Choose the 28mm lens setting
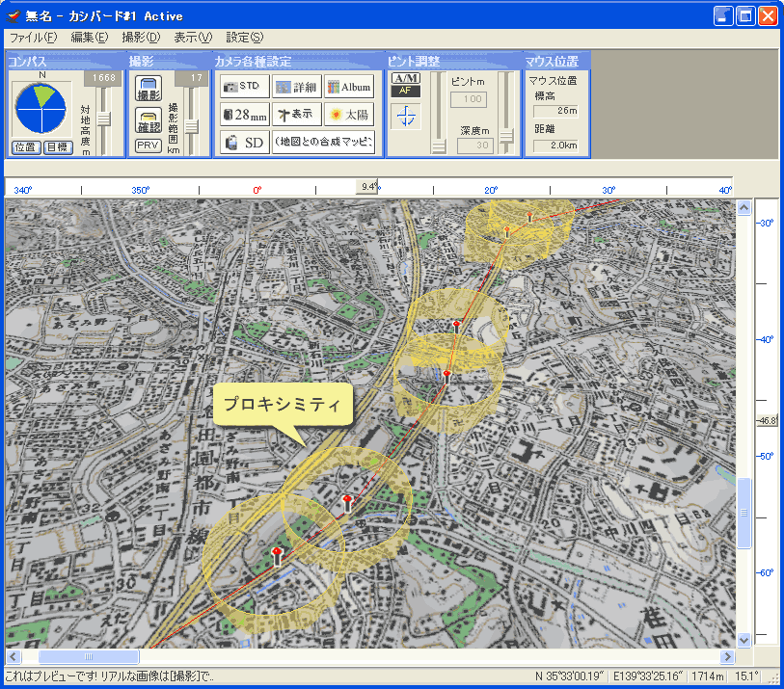The width and height of the screenshot is (784, 689). 242,114
